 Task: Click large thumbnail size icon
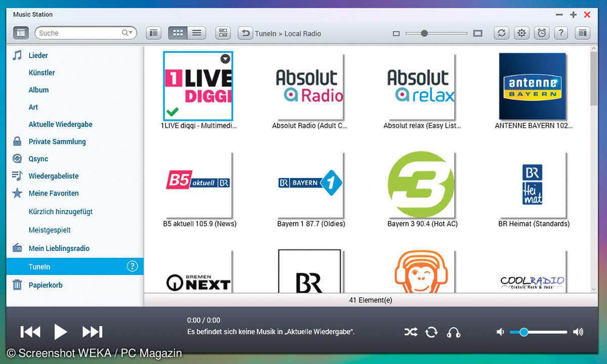(x=478, y=33)
